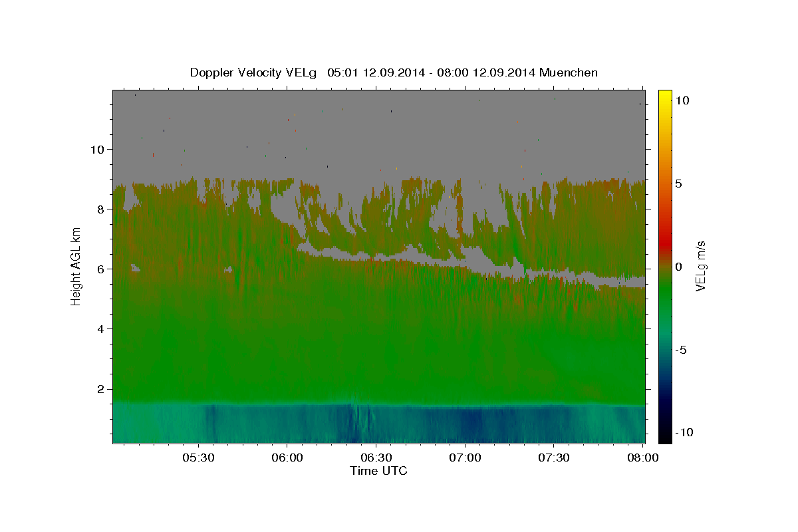This screenshot has height=532, width=798.
Task: Click the 07:00 time tick label
Action: [x=465, y=458]
